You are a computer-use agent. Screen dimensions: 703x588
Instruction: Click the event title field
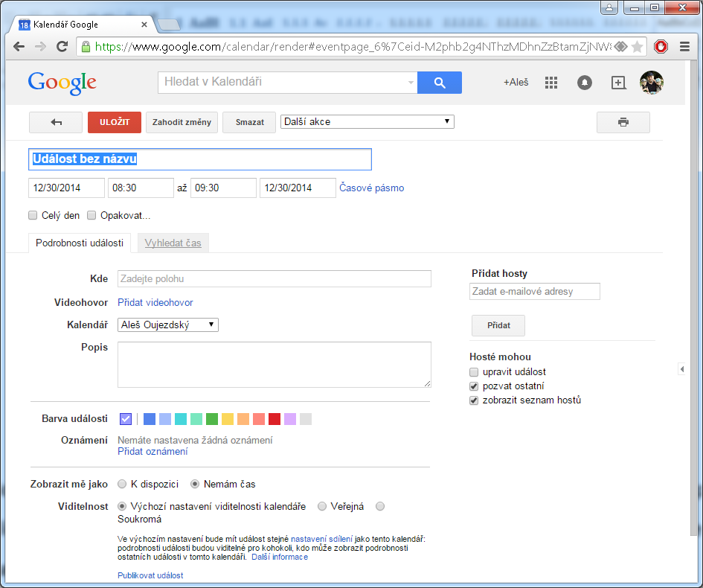tap(200, 159)
